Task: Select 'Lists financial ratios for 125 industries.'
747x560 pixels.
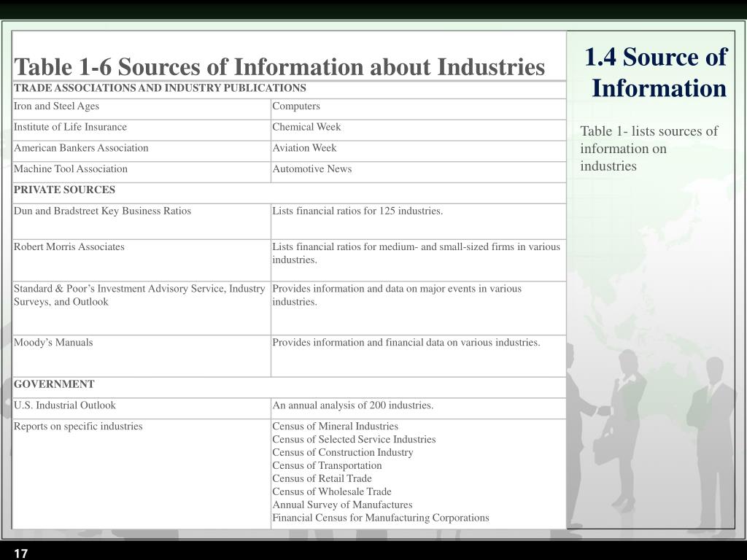Action: 357,211
